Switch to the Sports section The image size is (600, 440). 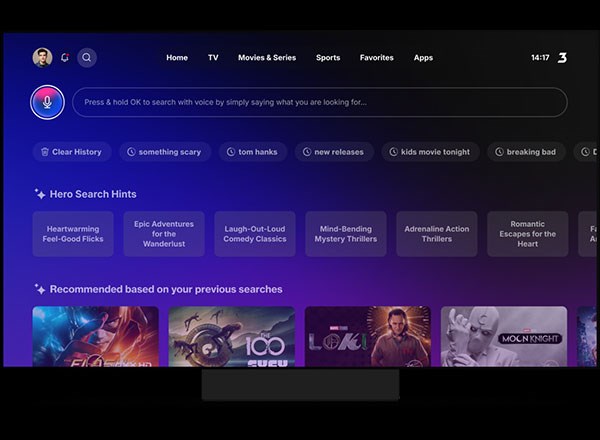(328, 58)
